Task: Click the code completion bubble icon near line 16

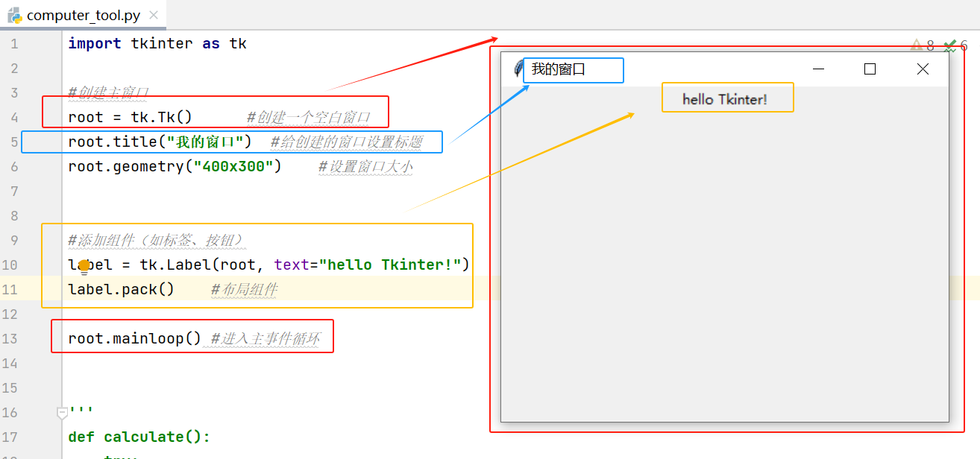Action: [62, 412]
